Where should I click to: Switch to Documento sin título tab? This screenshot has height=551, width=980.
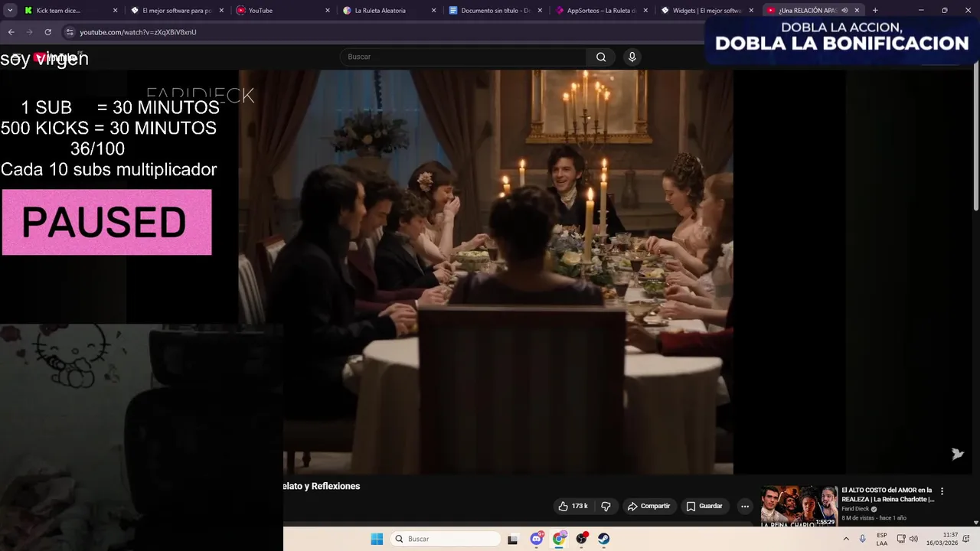point(494,11)
